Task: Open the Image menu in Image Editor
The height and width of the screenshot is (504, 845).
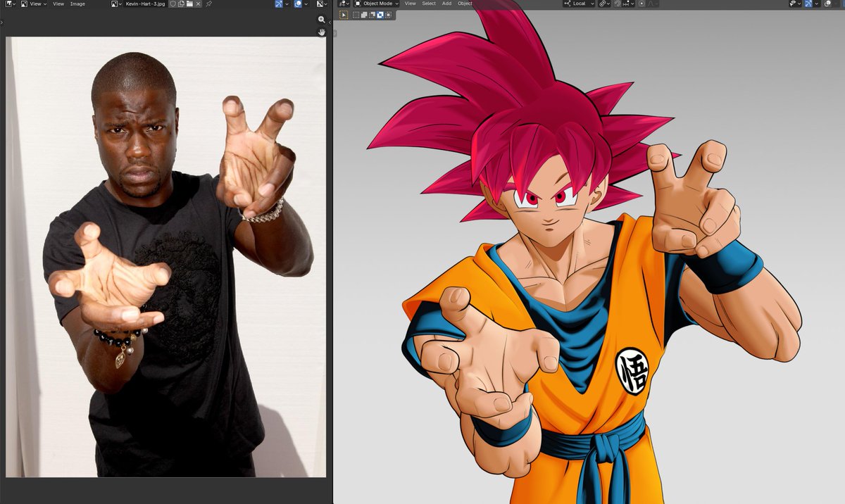Action: point(77,4)
